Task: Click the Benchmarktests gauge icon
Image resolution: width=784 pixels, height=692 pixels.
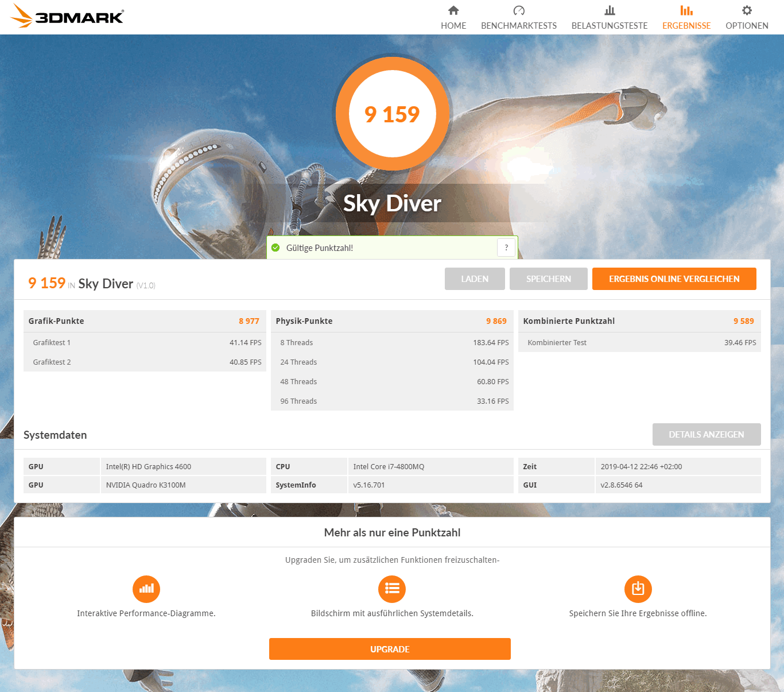Action: (x=519, y=10)
